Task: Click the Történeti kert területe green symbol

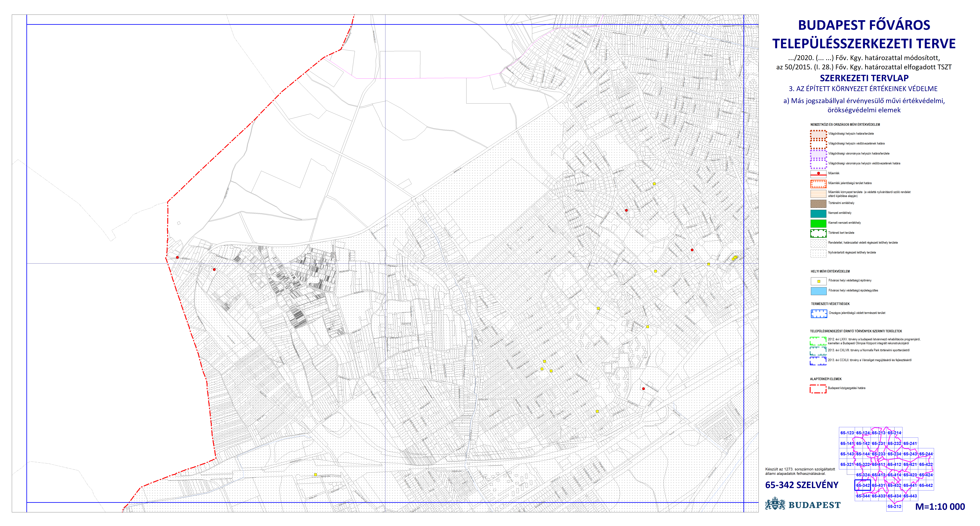Action: point(818,233)
